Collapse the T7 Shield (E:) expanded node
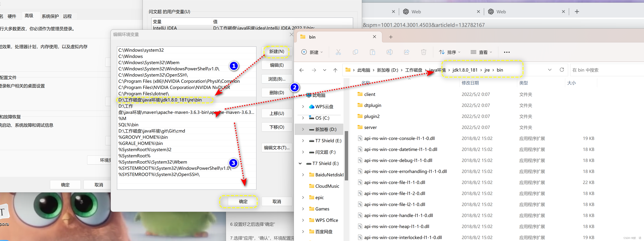This screenshot has width=644, height=241. pyautogui.click(x=300, y=163)
